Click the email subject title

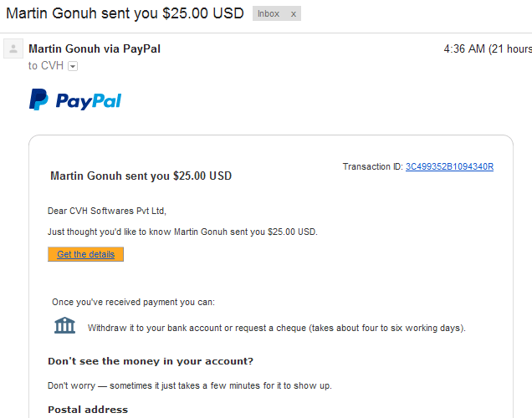click(125, 13)
